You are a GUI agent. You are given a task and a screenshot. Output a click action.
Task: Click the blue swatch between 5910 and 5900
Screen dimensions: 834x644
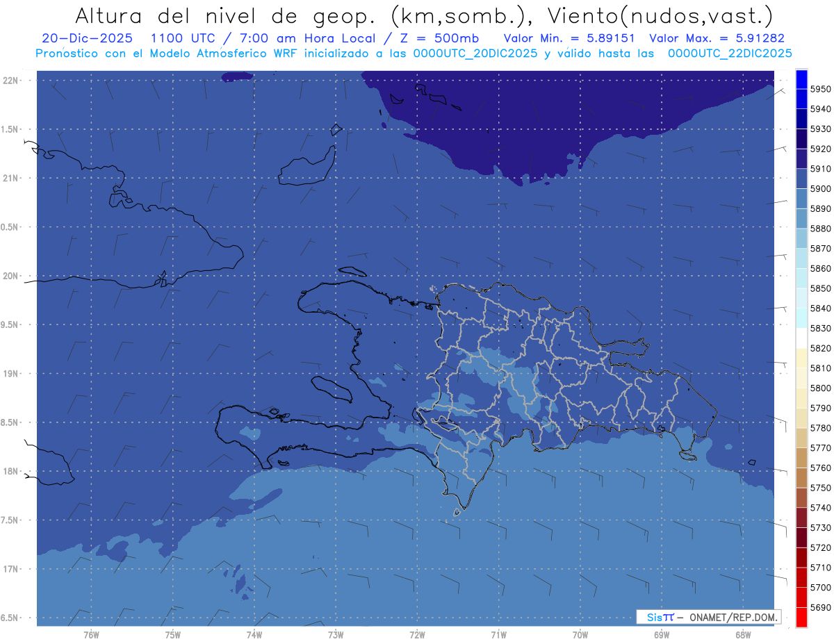coord(801,179)
